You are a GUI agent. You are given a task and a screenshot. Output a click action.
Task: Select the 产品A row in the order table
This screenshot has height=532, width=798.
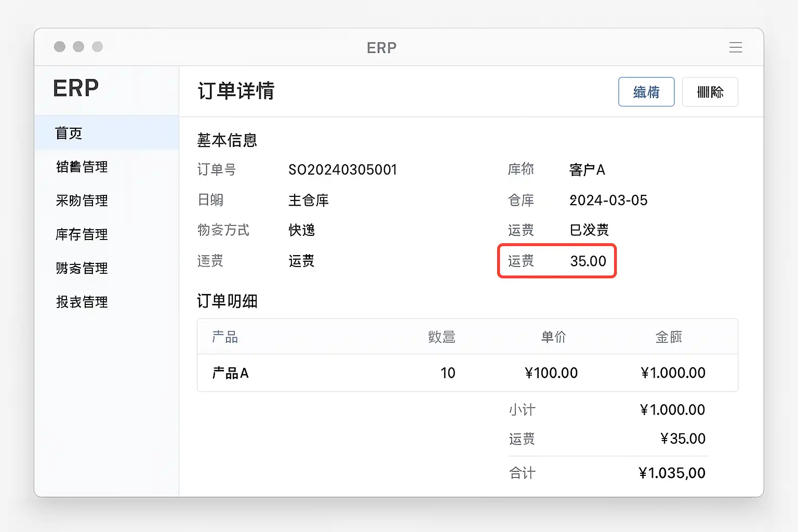[x=468, y=373]
